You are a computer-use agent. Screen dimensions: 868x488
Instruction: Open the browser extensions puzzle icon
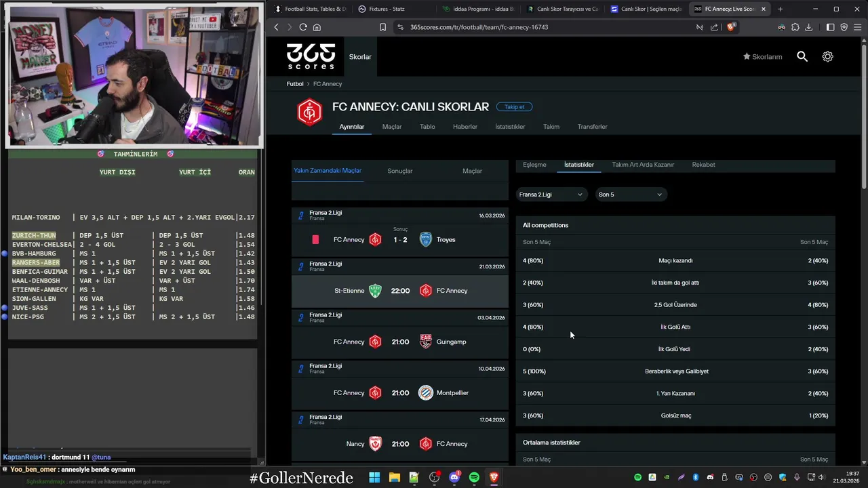[x=795, y=27]
